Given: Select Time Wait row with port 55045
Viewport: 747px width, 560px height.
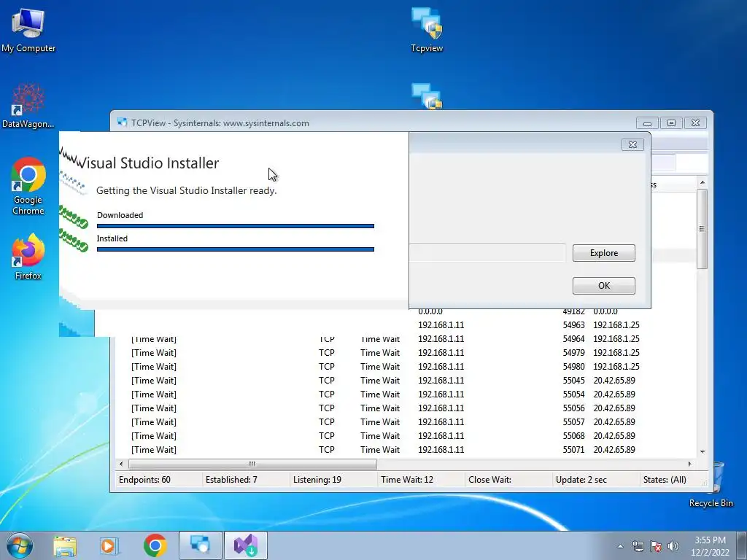Looking at the screenshot, I should click(x=406, y=381).
